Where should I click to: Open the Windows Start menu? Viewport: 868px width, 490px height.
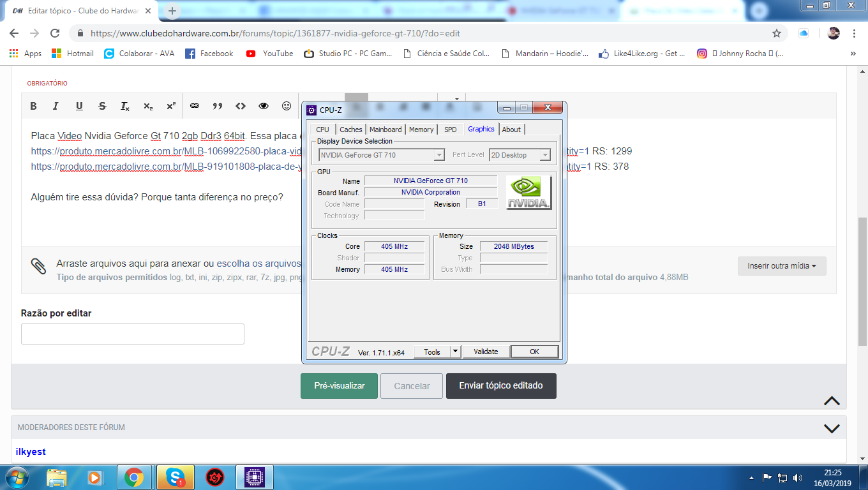coord(17,477)
